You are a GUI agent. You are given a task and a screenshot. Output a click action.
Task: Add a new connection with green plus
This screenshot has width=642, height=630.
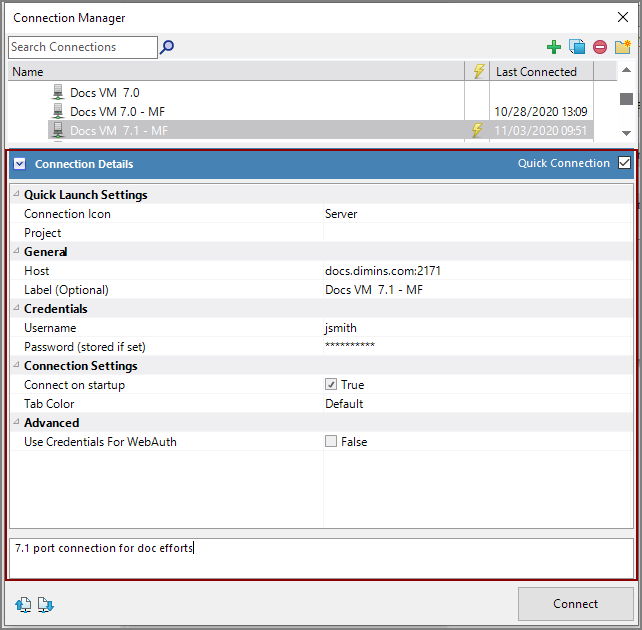pyautogui.click(x=554, y=47)
